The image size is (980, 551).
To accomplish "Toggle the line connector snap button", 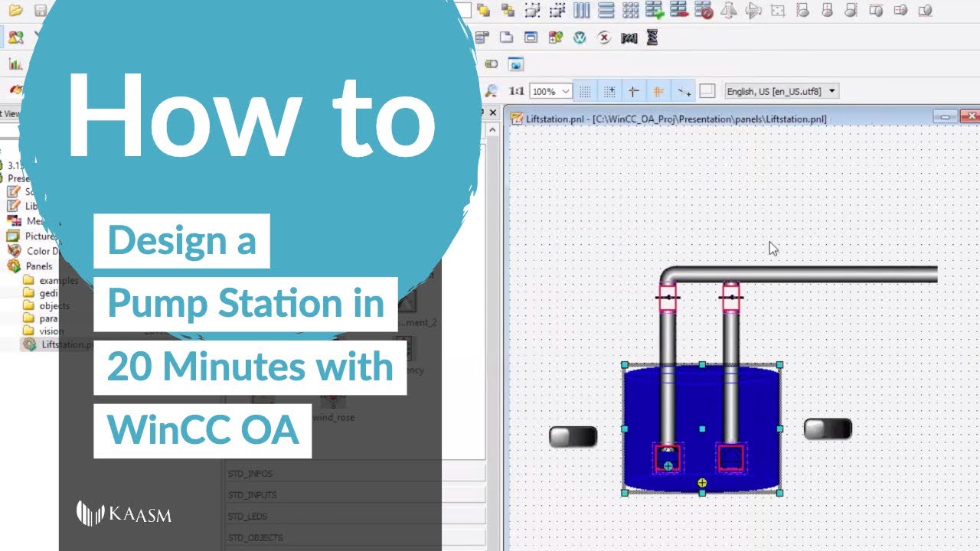I will [x=683, y=91].
